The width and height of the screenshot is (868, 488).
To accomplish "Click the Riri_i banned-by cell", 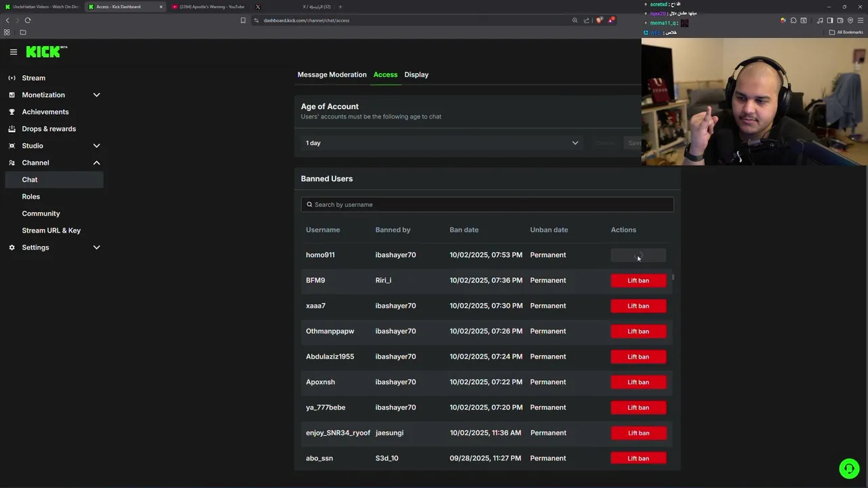I will point(383,281).
